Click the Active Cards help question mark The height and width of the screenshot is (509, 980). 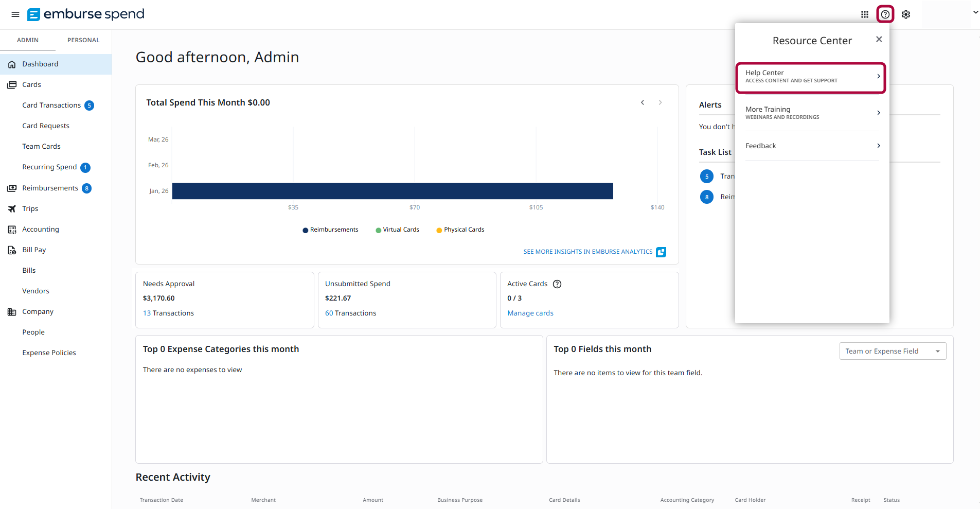click(x=557, y=284)
